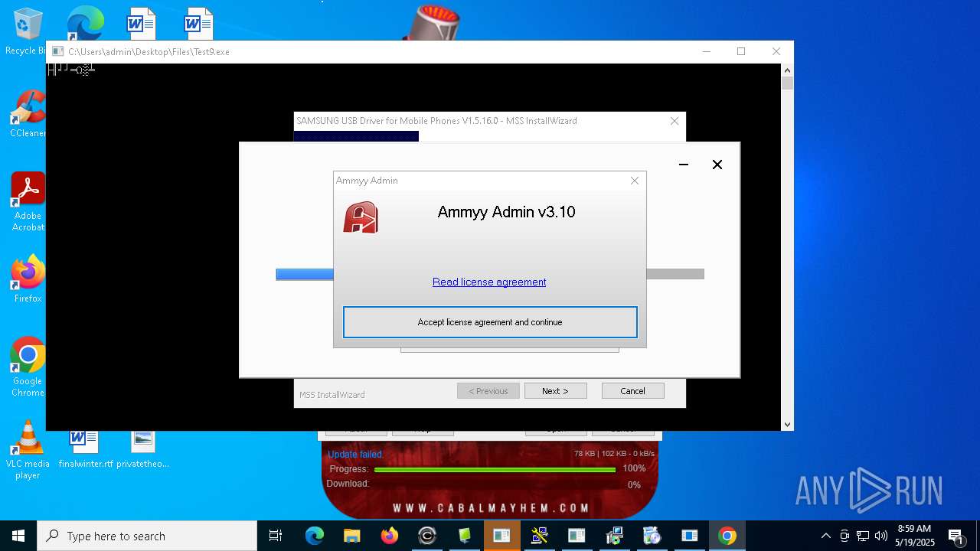Click the Ammyy Admin red logo icon

tap(361, 217)
